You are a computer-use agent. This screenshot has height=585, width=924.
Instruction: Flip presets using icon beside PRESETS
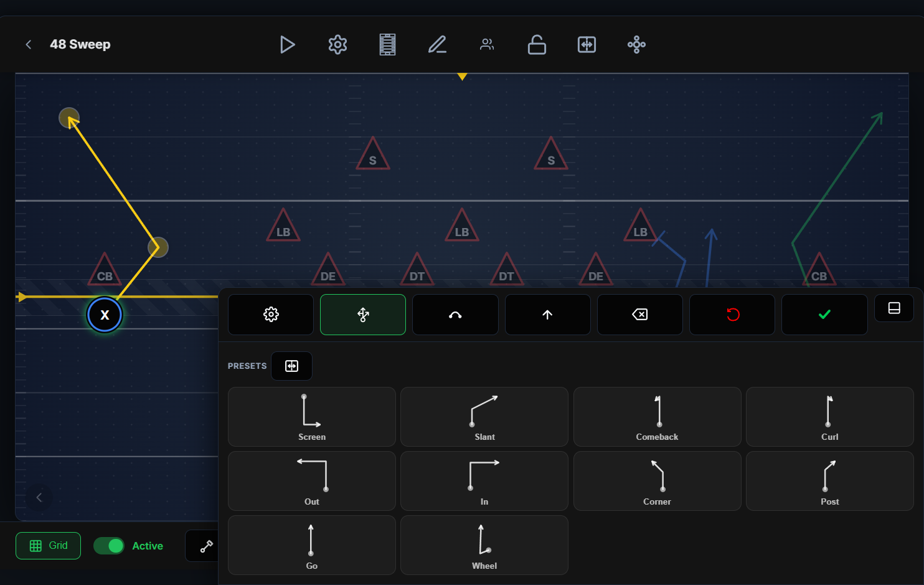[x=291, y=366]
